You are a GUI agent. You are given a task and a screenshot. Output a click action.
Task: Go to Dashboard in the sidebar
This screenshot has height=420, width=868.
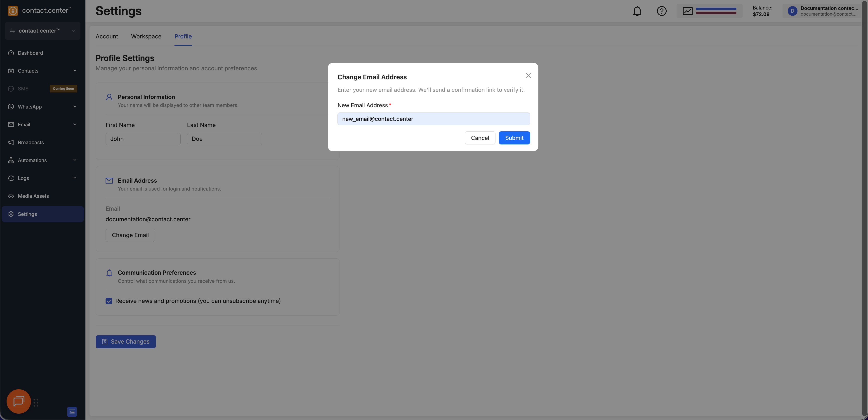(x=30, y=53)
